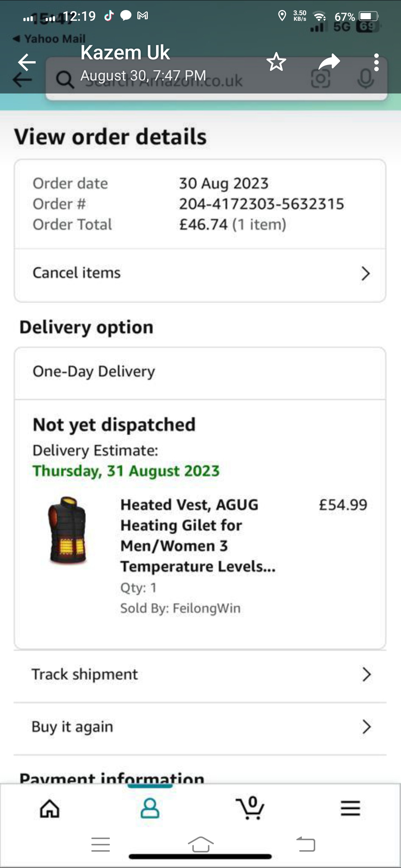
Task: Return to Yahoo Mail app link
Action: pos(50,39)
